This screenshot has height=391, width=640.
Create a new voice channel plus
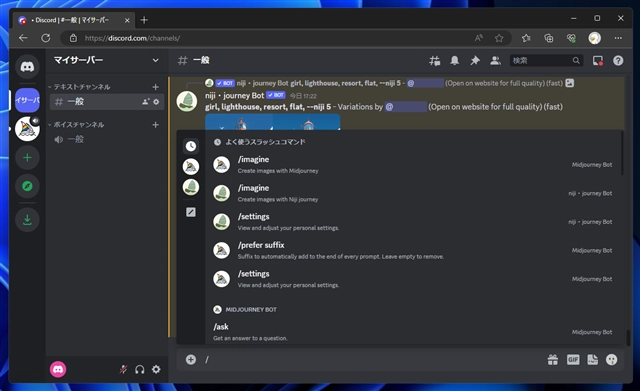pos(156,124)
